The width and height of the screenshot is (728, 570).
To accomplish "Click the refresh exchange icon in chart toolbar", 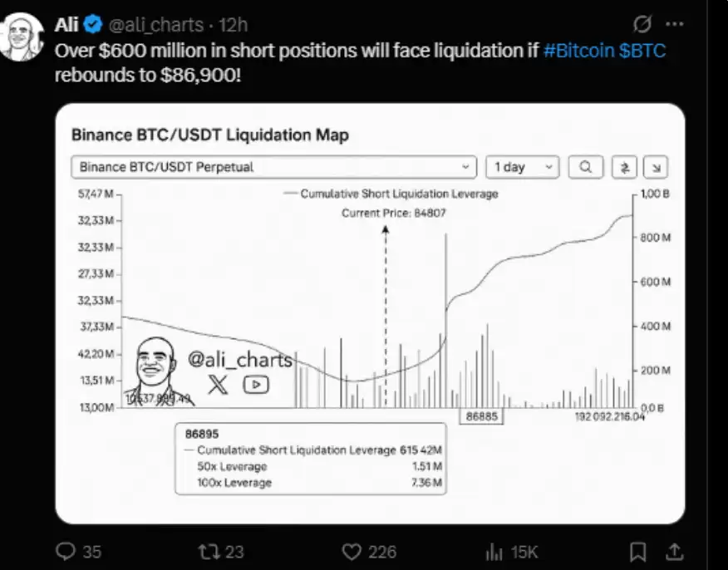I will point(624,166).
